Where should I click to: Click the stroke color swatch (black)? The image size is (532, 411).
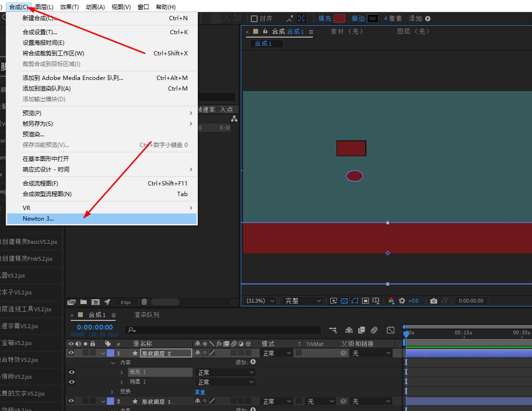pos(373,18)
